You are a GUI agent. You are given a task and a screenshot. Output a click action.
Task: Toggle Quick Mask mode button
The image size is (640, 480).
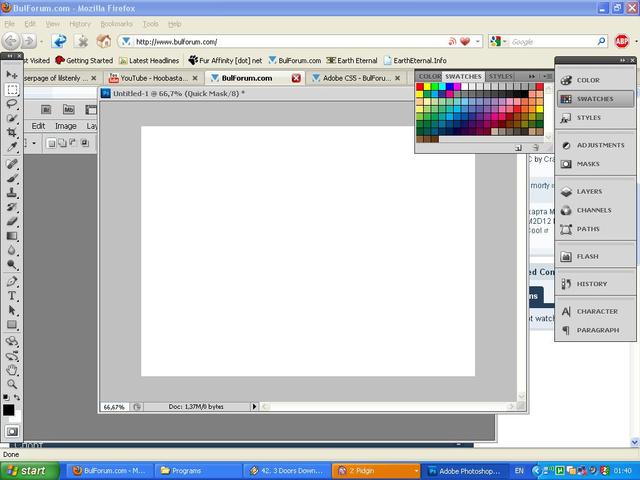coord(12,431)
